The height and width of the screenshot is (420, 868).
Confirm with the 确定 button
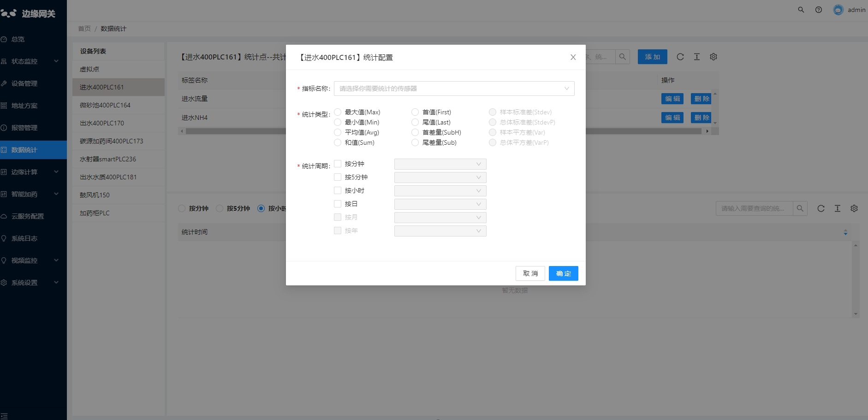[564, 273]
